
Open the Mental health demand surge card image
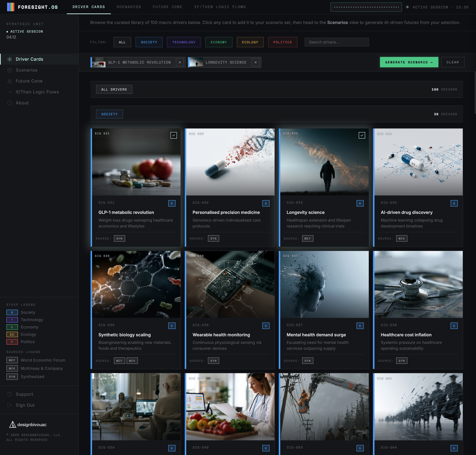(x=325, y=284)
